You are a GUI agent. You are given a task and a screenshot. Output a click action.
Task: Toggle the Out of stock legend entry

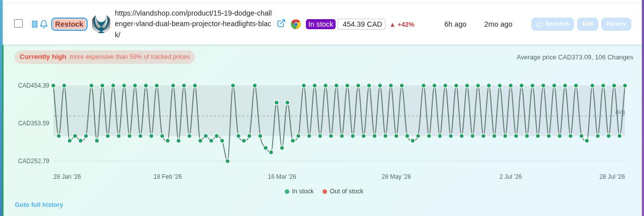[x=343, y=191]
